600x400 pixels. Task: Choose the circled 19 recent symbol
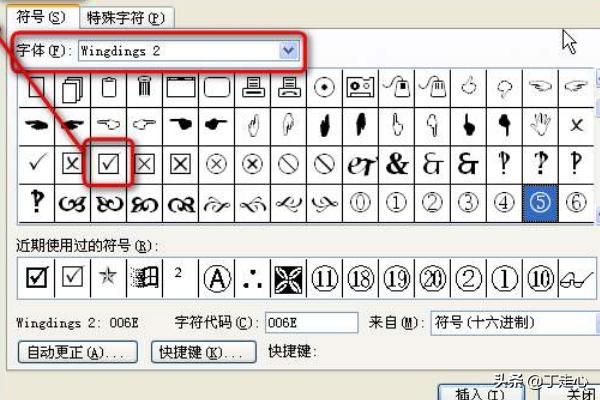pyautogui.click(x=396, y=278)
